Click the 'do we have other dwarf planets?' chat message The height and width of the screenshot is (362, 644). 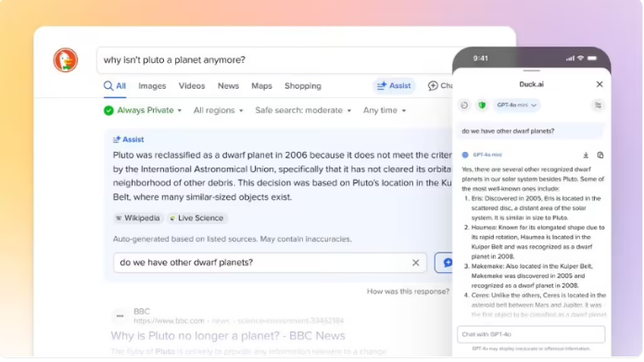(x=531, y=131)
